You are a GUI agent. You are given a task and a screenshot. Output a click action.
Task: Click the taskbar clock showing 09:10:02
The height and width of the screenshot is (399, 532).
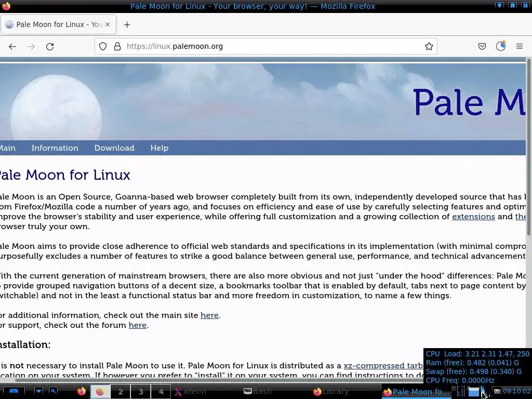tap(516, 391)
